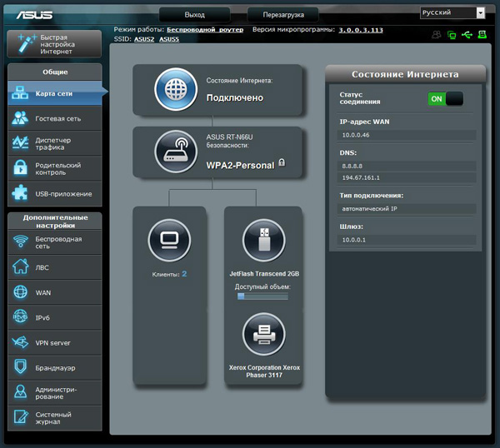Click the Брандмауэр shield icon
The image size is (500, 448).
tap(20, 366)
